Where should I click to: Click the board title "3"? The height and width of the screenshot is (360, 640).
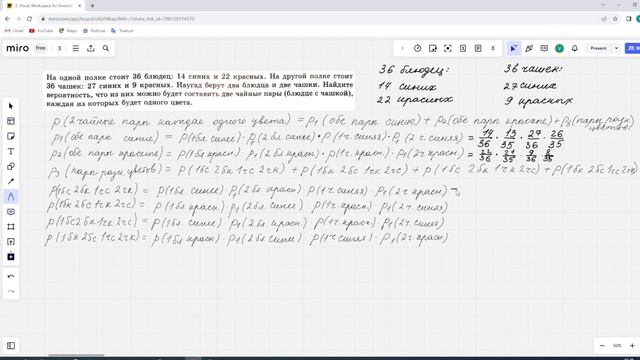(x=59, y=48)
